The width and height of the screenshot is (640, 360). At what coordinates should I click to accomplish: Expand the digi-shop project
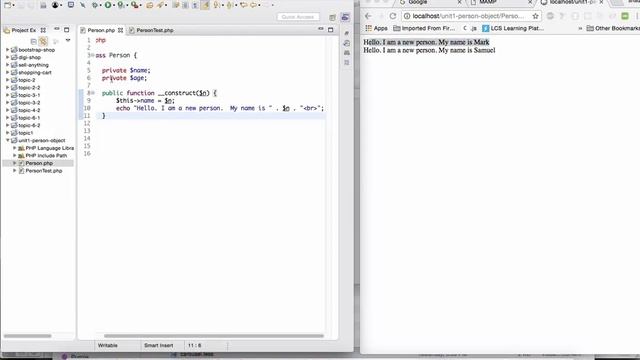[x=7, y=58]
